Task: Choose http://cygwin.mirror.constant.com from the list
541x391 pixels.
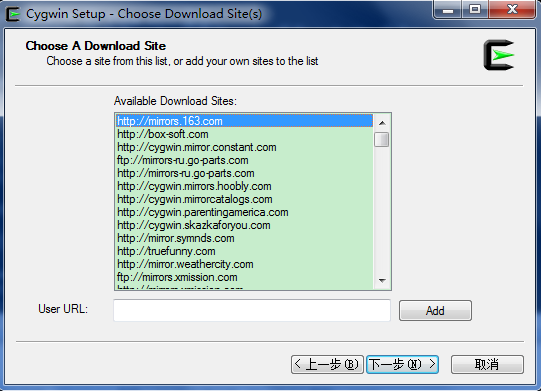Action: point(244,147)
